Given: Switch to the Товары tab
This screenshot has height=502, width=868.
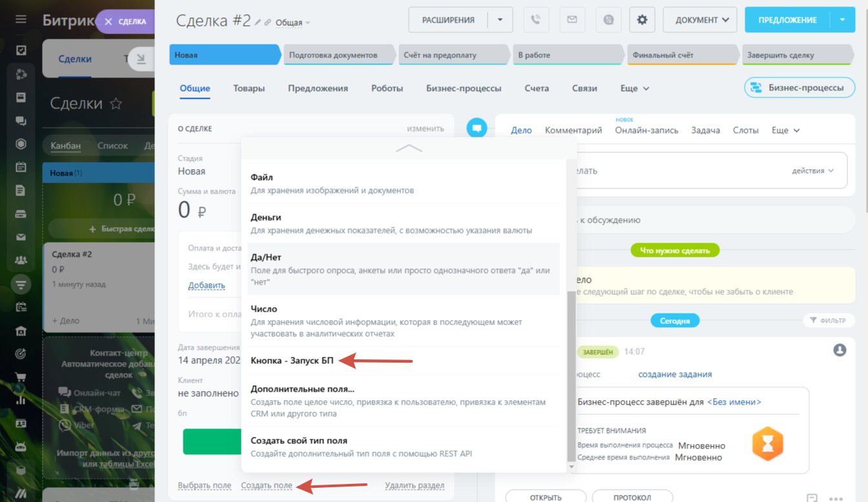Looking at the screenshot, I should pos(249,88).
